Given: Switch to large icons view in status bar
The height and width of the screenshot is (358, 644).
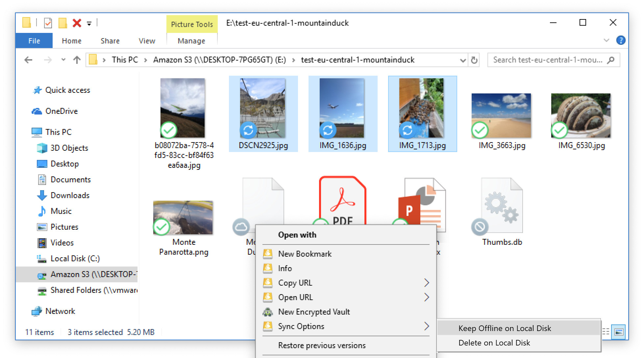Looking at the screenshot, I should coord(619,332).
